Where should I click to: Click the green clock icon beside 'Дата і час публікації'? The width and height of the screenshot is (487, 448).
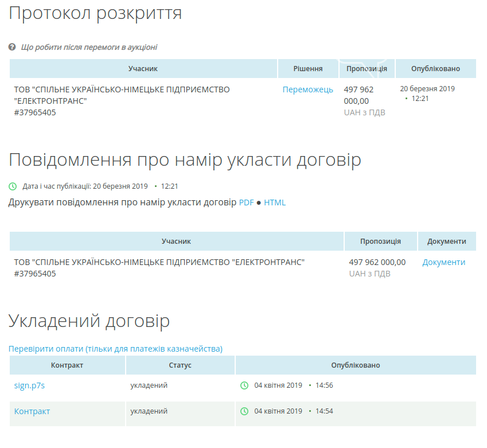click(13, 186)
